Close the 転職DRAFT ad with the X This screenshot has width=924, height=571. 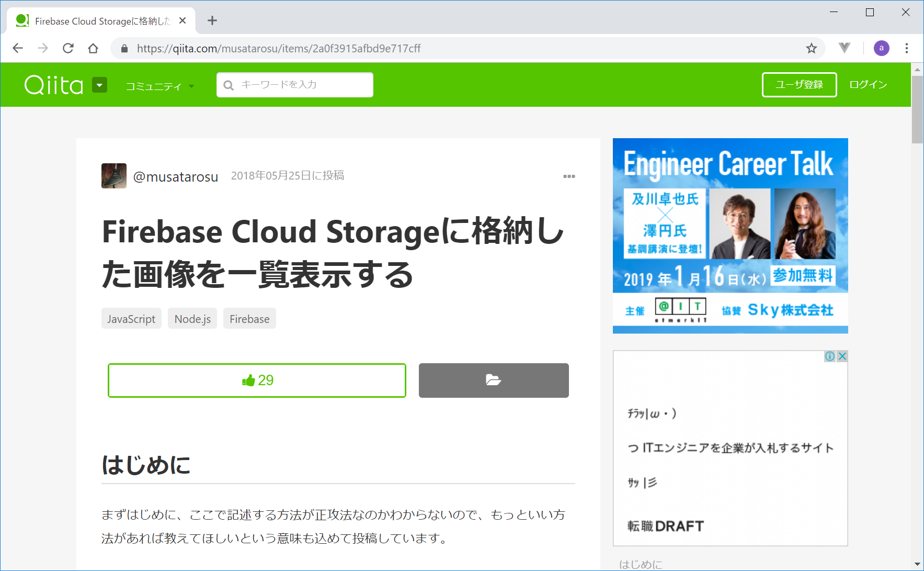[x=842, y=356]
